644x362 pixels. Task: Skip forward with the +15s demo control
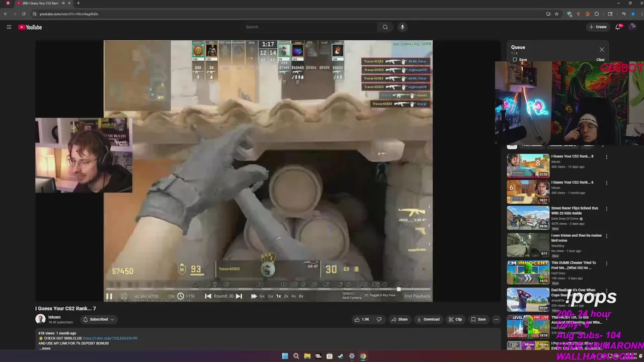(190, 296)
